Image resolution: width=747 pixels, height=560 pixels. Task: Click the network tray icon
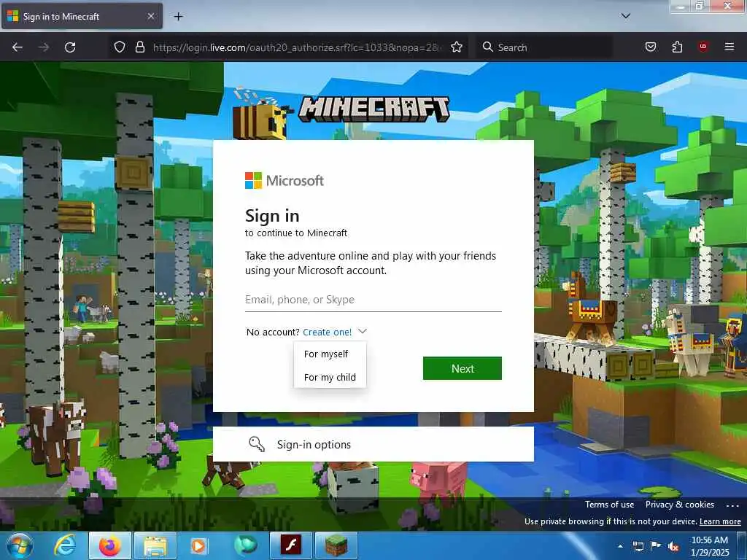pos(638,546)
